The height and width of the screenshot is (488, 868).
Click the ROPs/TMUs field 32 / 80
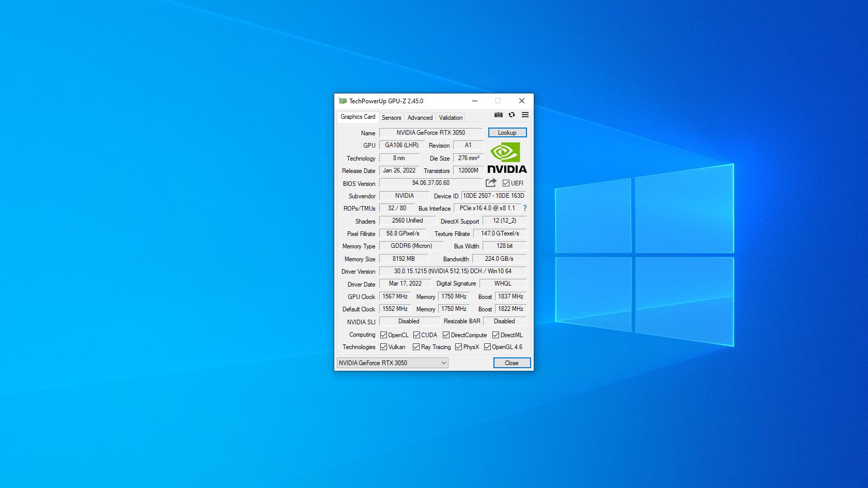397,208
